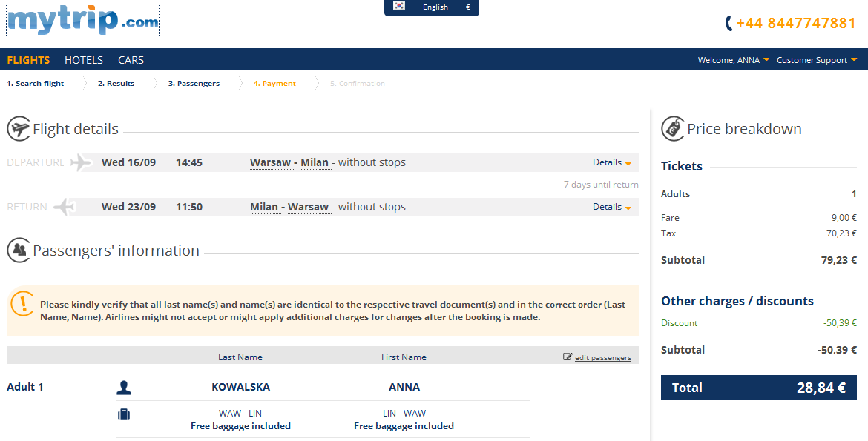Click Warsaw in the return route
Viewport: 868px width, 441px height.
pyautogui.click(x=309, y=207)
